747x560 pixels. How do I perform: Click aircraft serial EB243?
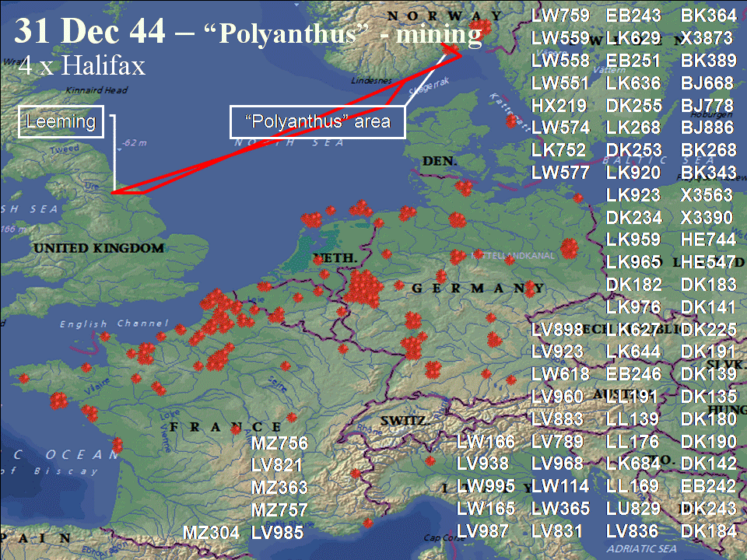click(x=633, y=16)
